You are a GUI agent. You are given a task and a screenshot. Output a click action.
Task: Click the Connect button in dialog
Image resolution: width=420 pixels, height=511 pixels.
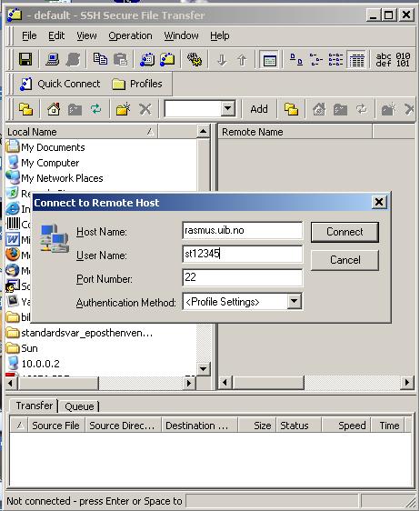[x=345, y=232]
